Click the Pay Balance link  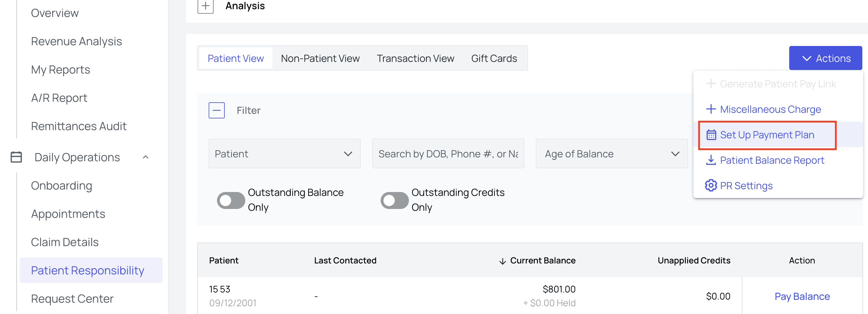(x=802, y=296)
